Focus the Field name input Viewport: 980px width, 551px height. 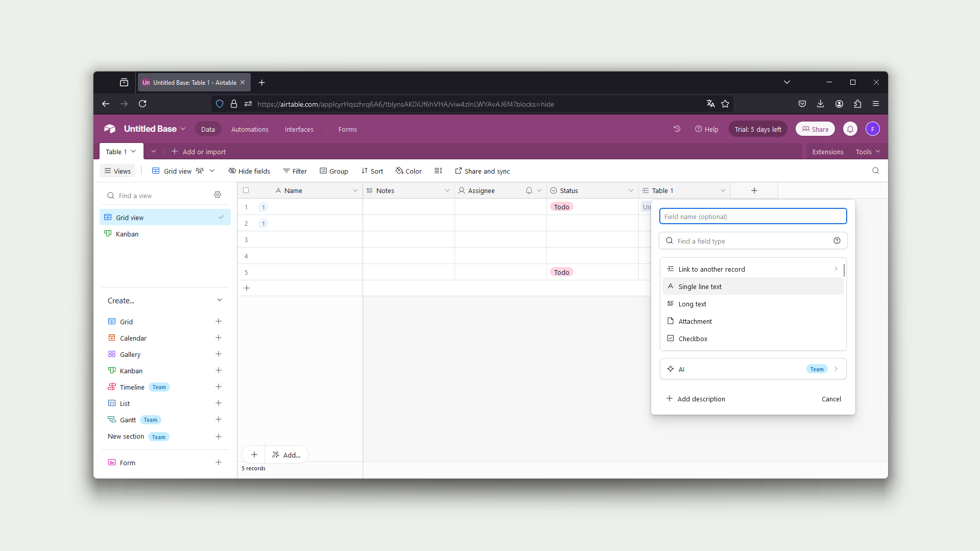(x=753, y=217)
